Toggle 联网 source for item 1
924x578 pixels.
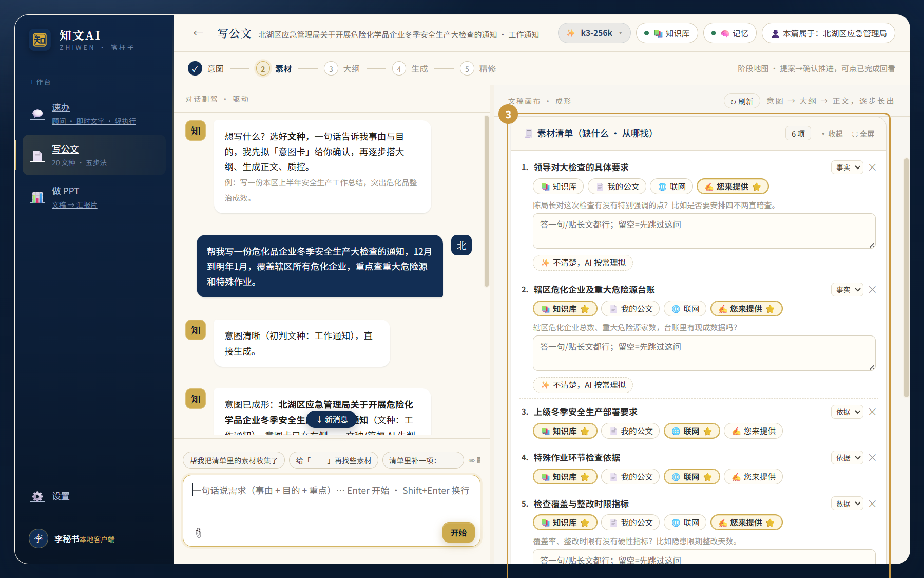pyautogui.click(x=671, y=187)
